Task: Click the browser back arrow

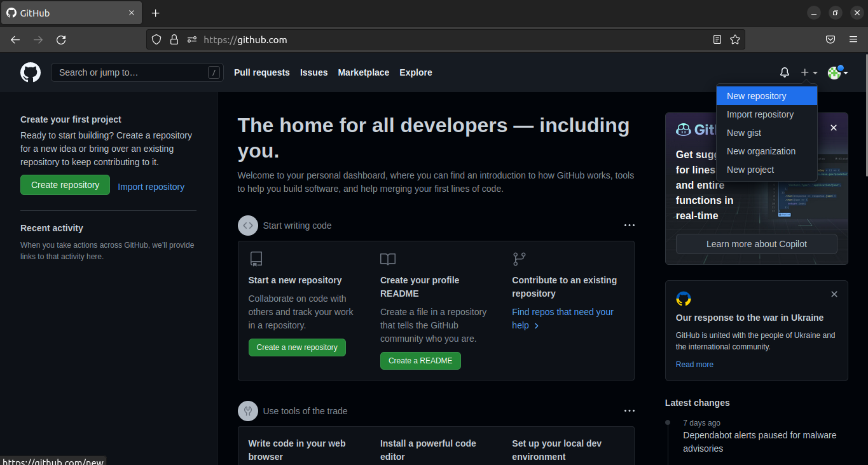Action: (15, 39)
